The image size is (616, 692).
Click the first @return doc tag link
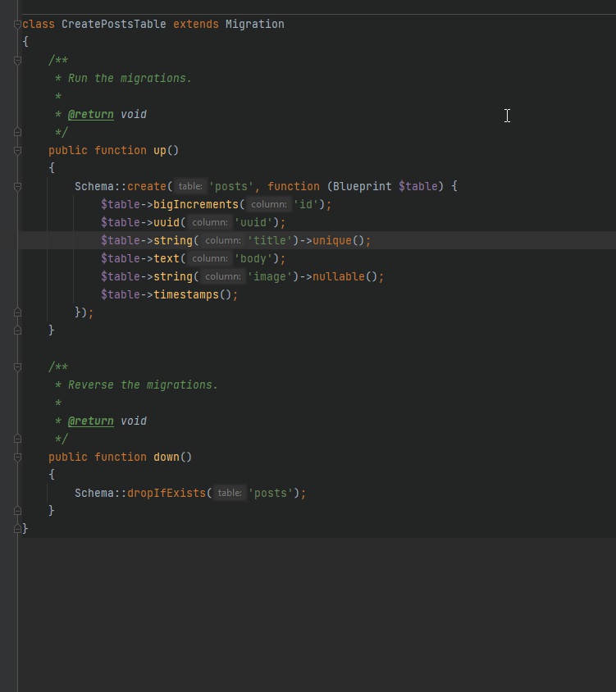(x=90, y=114)
